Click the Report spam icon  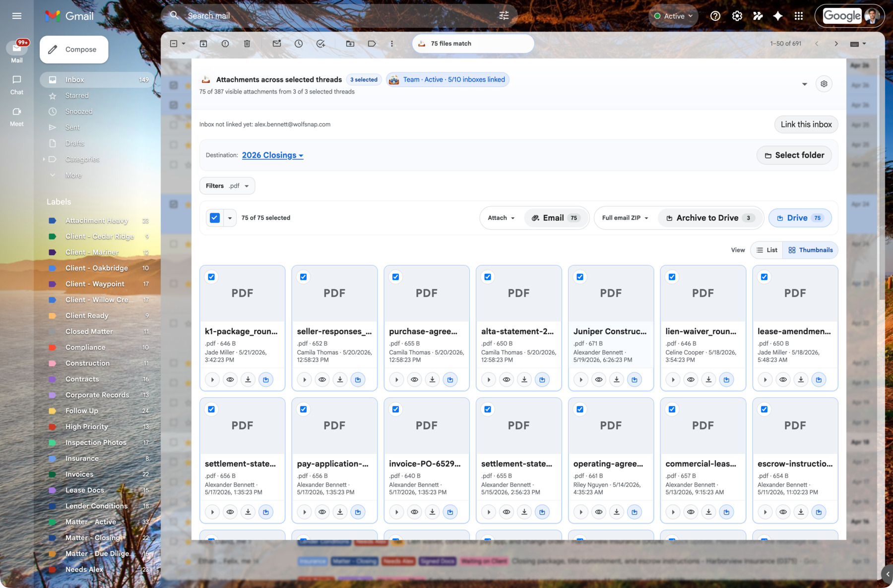tap(225, 44)
